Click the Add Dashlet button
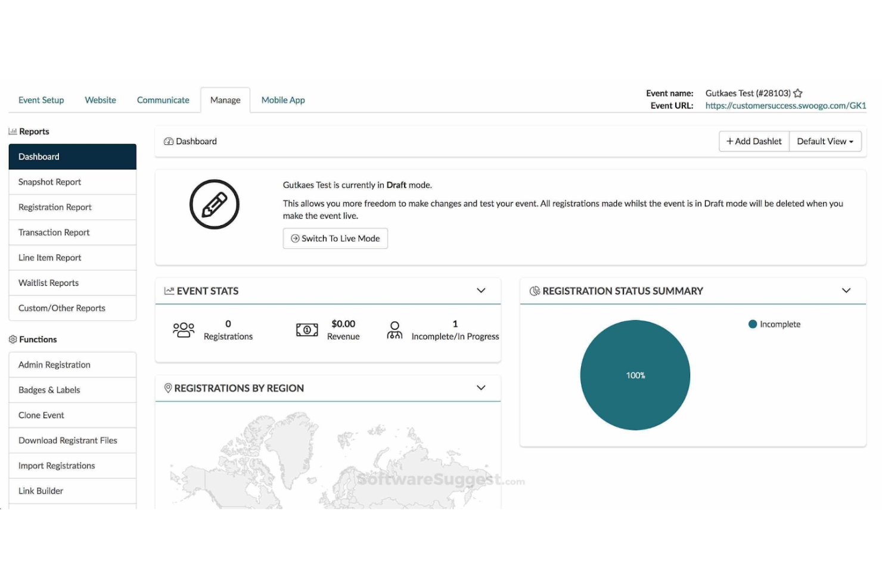The height and width of the screenshot is (588, 882). (754, 141)
